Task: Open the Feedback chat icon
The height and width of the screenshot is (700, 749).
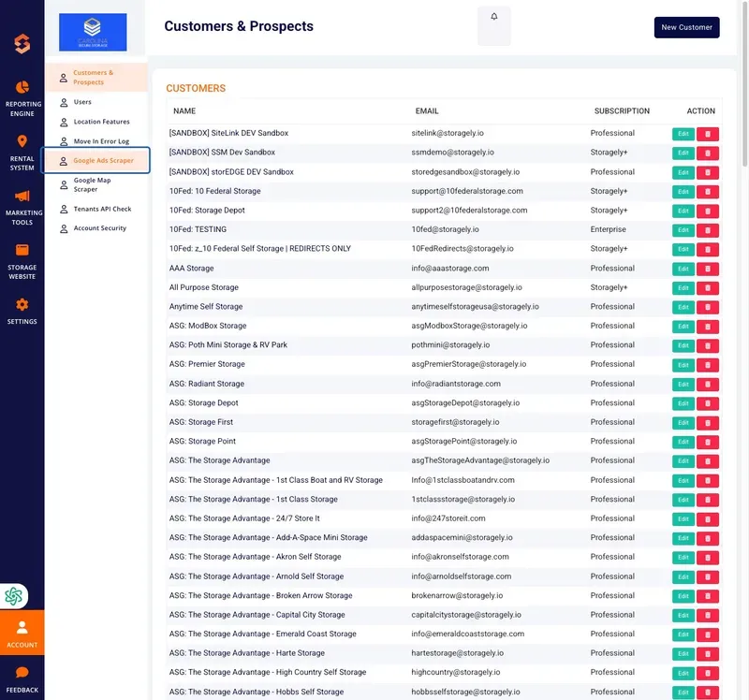Action: coord(22,672)
